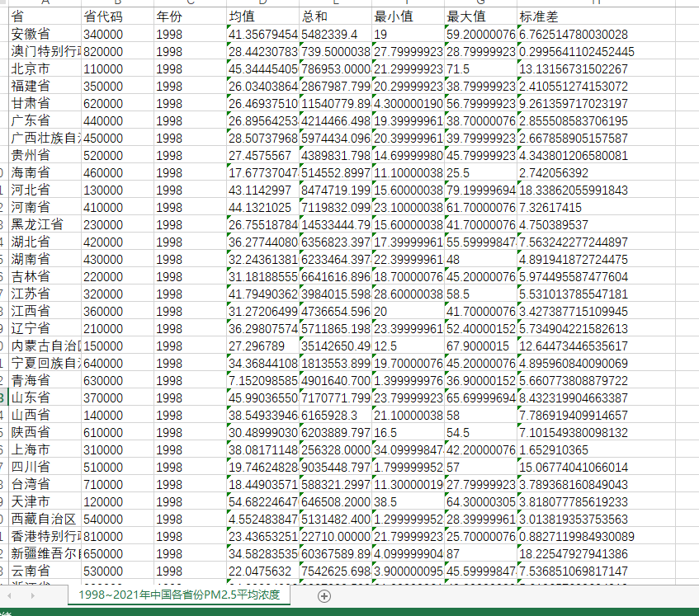Click the cell 江西省

point(45,312)
